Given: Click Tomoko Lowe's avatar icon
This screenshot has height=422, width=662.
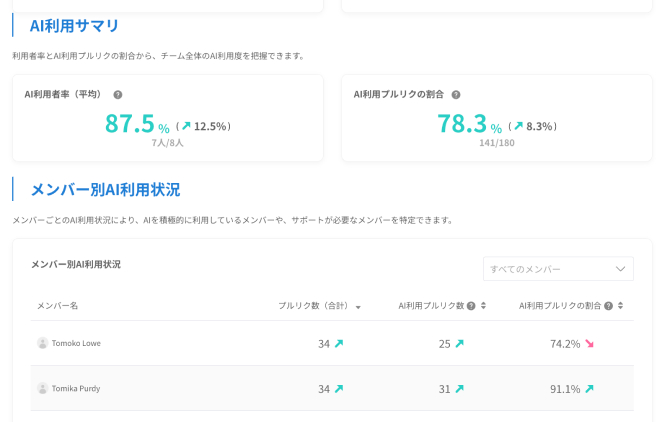Looking at the screenshot, I should click(x=43, y=343).
